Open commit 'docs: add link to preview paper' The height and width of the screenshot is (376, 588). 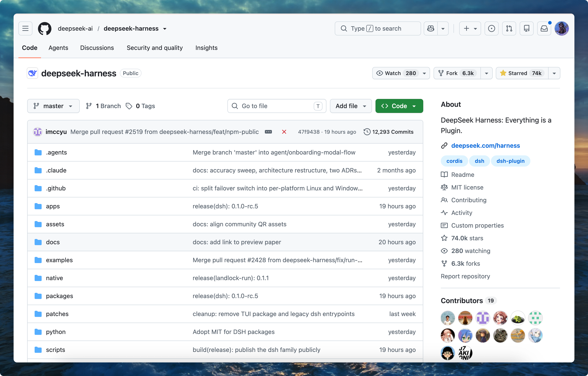(x=237, y=242)
